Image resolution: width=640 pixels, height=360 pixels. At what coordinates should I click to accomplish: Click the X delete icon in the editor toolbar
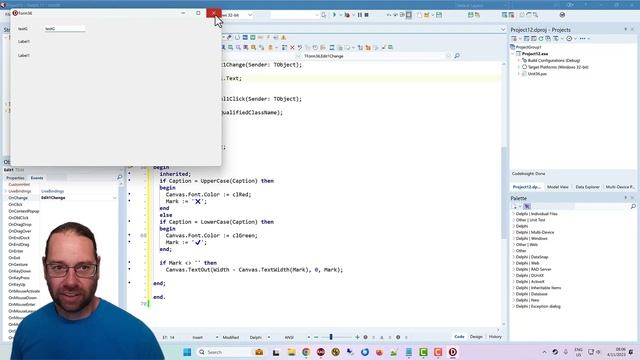[292, 48]
